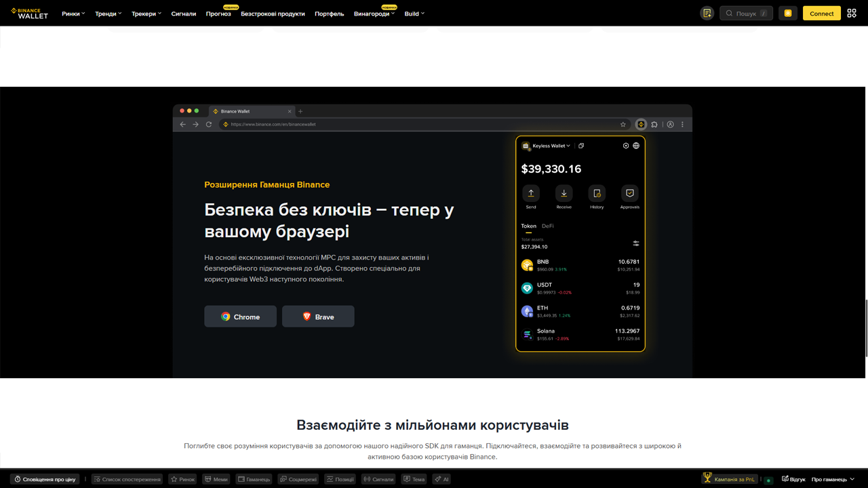This screenshot has width=868, height=488.
Task: Toggle the Сповіщення про ціну alert
Action: click(45, 479)
